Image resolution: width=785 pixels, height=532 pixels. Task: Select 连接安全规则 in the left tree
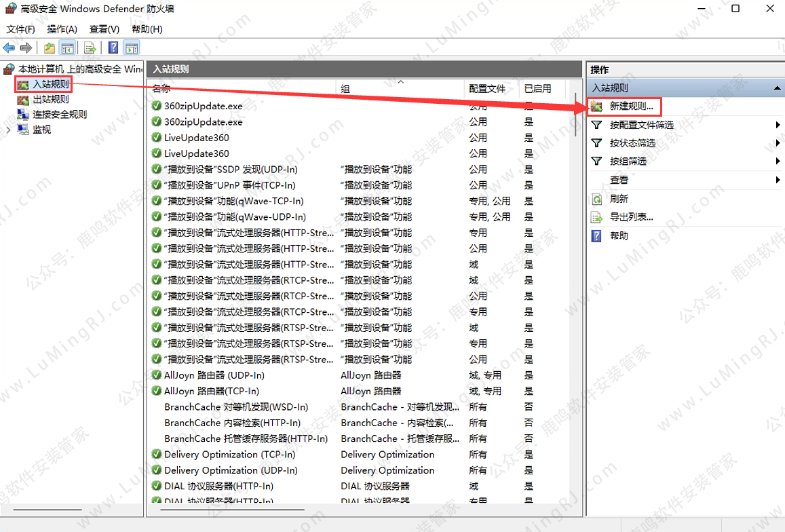60,115
